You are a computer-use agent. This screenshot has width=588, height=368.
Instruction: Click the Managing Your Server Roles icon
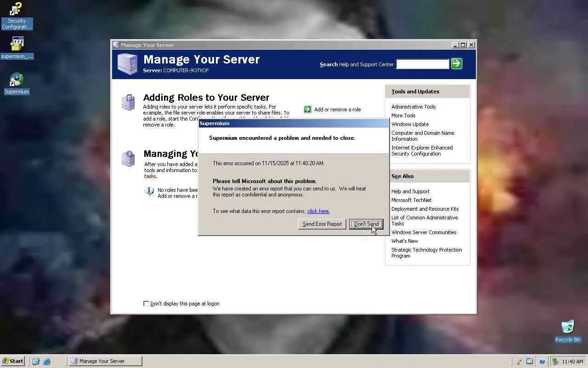tap(128, 159)
